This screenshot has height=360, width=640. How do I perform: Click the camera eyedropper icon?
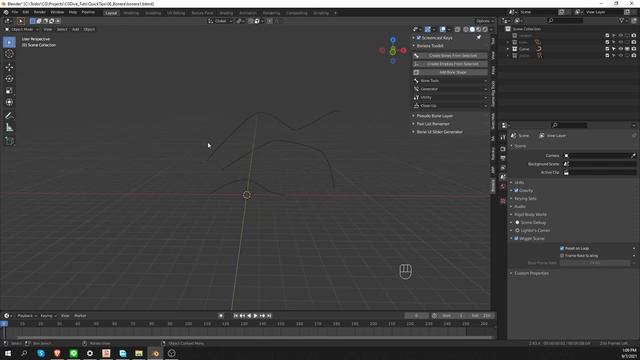633,156
